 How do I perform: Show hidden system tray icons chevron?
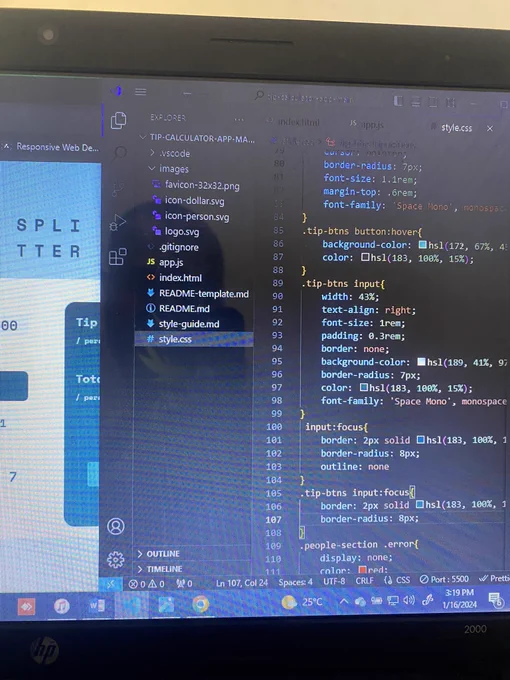343,602
